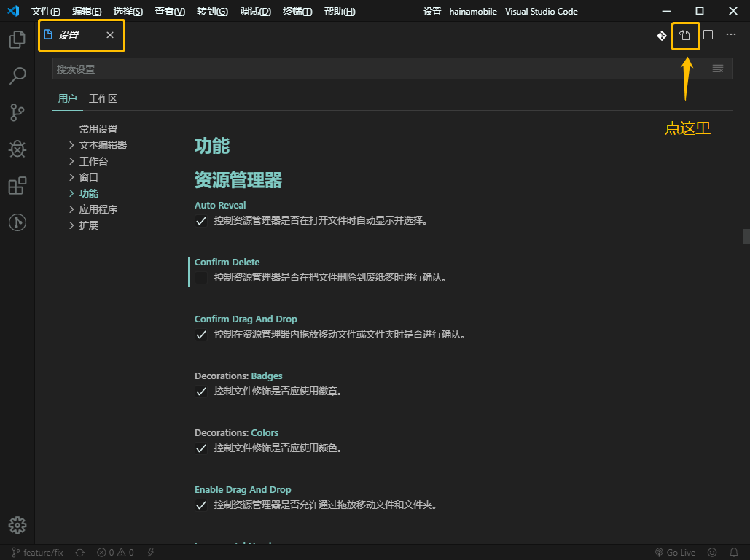Open the 查看(V) menu
Viewport: 750px width, 560px height.
(170, 11)
